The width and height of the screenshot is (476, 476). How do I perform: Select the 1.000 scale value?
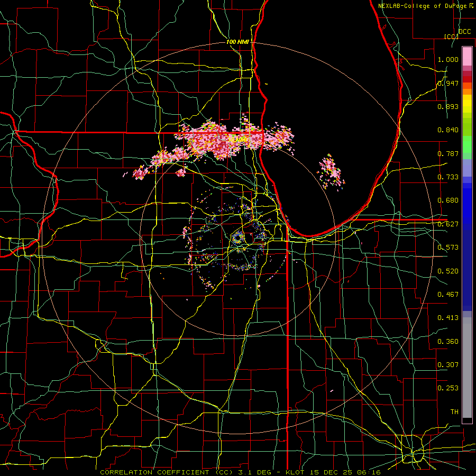point(448,59)
